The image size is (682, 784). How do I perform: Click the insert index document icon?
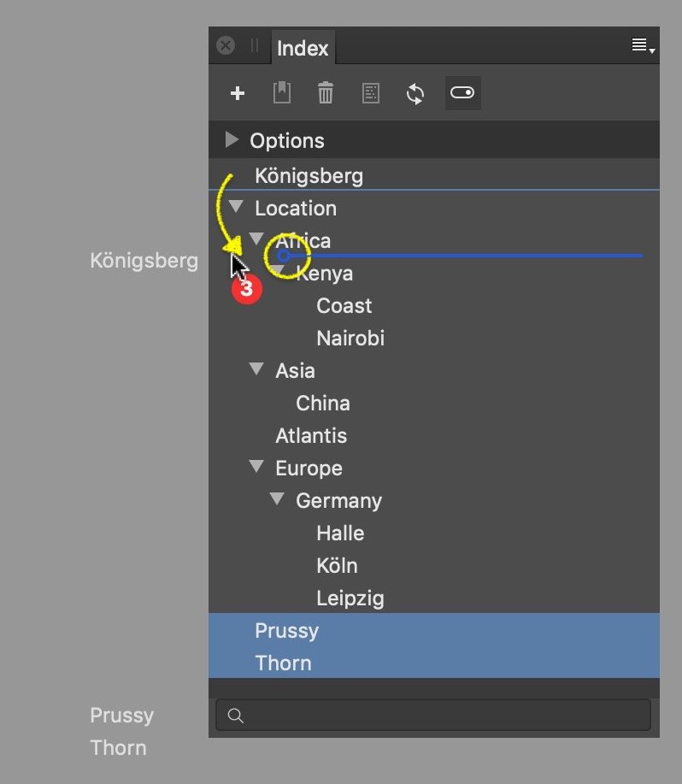coord(370,94)
